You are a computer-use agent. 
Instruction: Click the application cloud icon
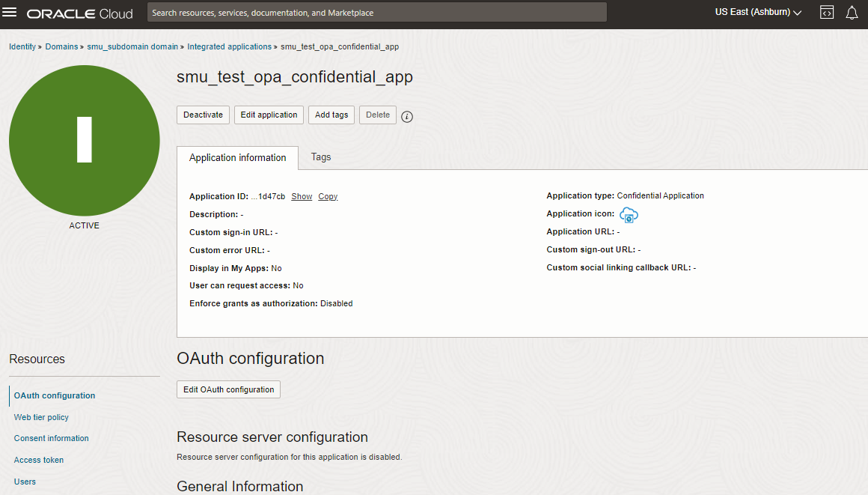[629, 215]
